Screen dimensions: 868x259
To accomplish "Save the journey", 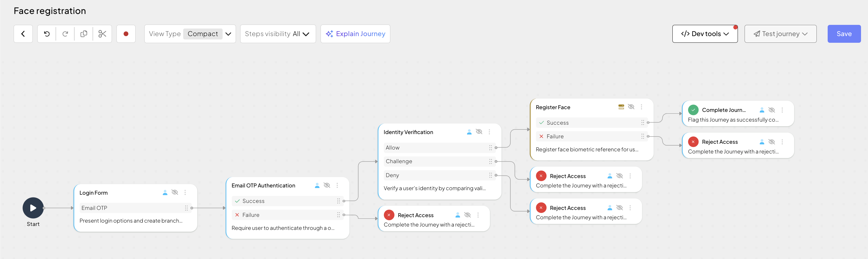I will [844, 34].
